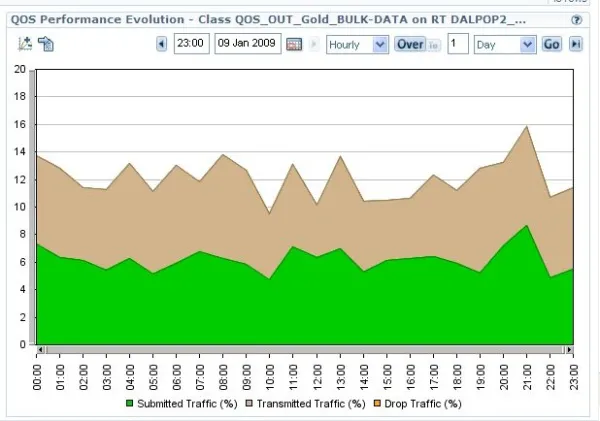Viewport: 600px width, 421px height.
Task: Click the small play arrow after calendar
Action: [x=314, y=44]
